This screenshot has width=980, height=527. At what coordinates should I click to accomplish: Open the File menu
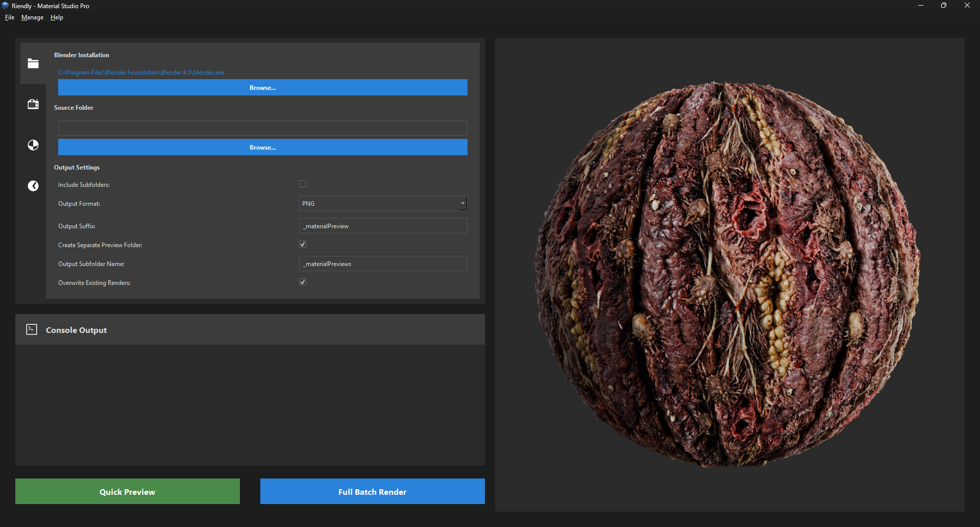[x=9, y=17]
